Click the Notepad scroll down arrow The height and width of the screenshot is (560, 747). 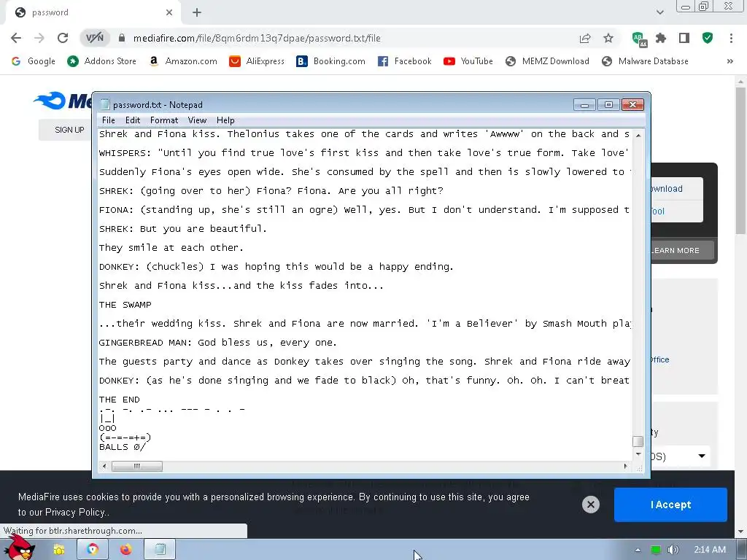point(638,455)
